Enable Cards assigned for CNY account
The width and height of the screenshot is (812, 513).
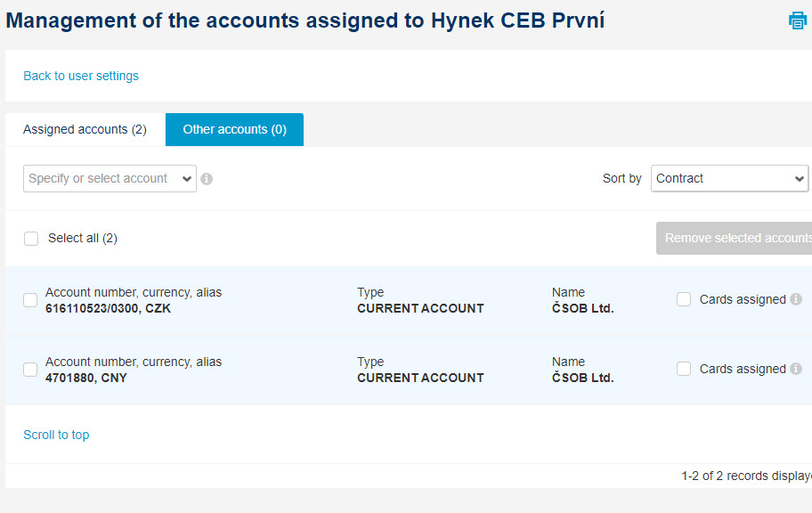click(x=684, y=369)
